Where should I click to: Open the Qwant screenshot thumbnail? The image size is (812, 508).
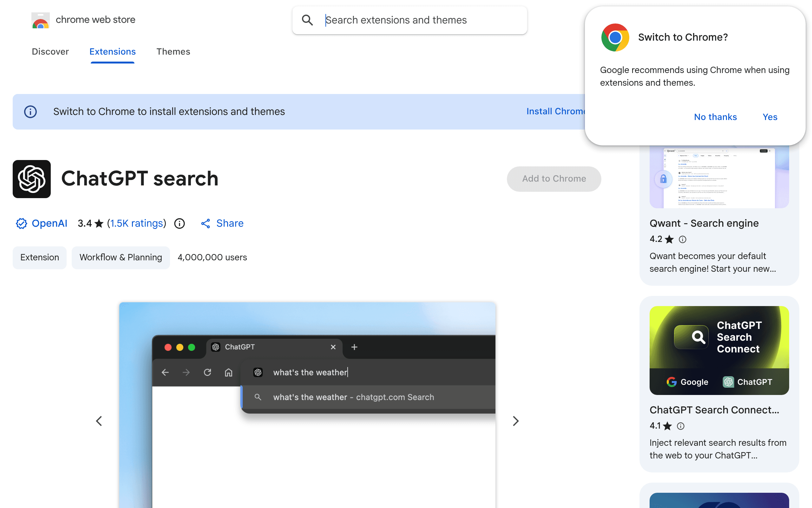click(719, 177)
